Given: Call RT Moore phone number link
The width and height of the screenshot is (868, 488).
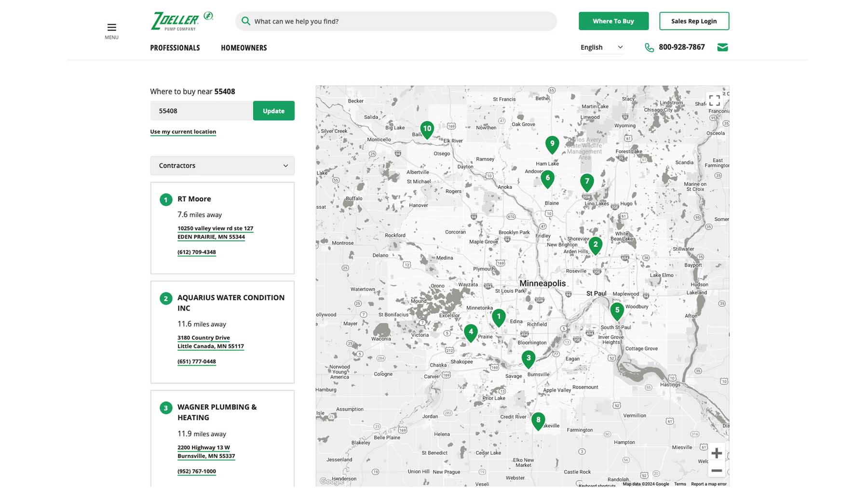Looking at the screenshot, I should pos(196,252).
